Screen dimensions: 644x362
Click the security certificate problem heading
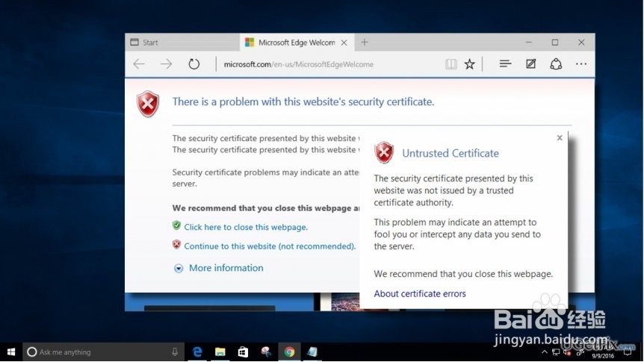point(303,102)
